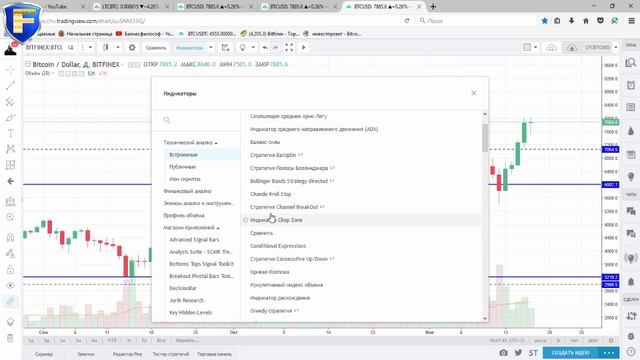Expand the Indicators dropdown arrow
Screen dimensions: 640x360
[x=211, y=48]
